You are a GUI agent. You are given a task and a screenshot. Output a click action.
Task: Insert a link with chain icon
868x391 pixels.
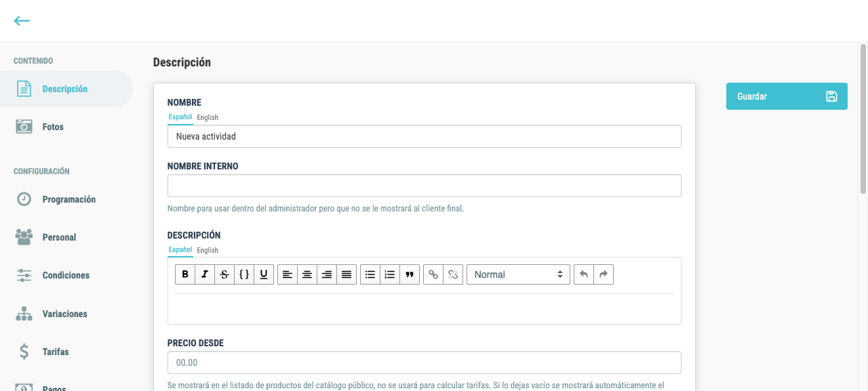tap(433, 274)
